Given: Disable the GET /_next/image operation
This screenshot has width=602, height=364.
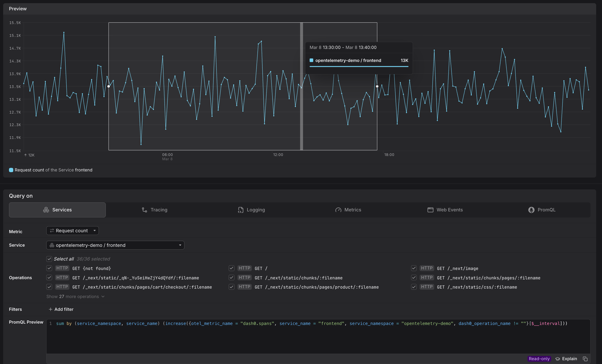Looking at the screenshot, I should (414, 268).
